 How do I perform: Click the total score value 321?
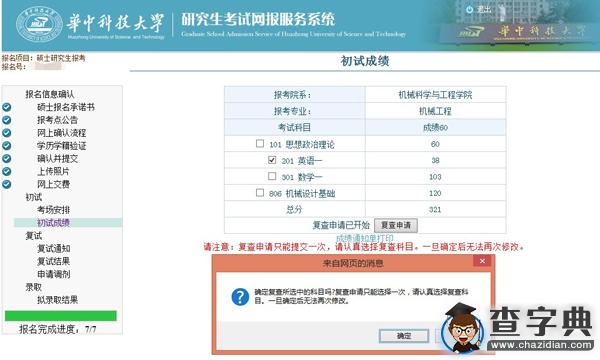(435, 210)
